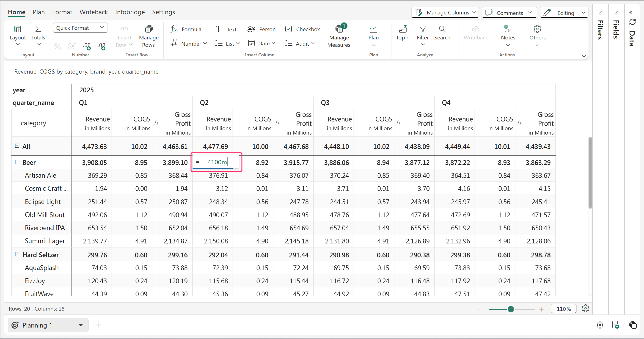Image resolution: width=644 pixels, height=339 pixels.
Task: Open the Quick Format dropdown
Action: tap(80, 28)
